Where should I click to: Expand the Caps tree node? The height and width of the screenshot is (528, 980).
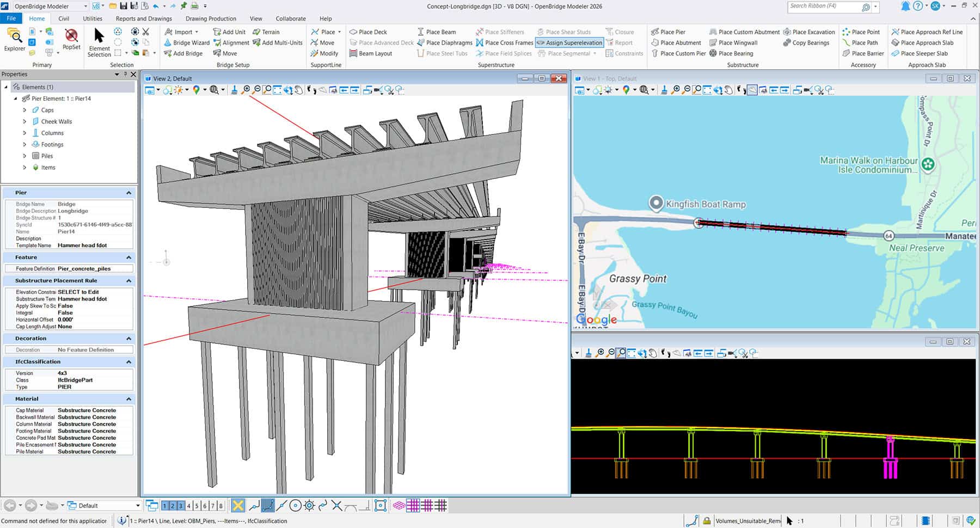24,110
